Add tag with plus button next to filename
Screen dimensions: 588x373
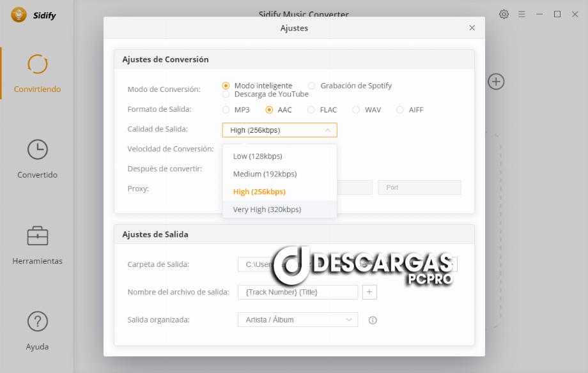point(369,292)
